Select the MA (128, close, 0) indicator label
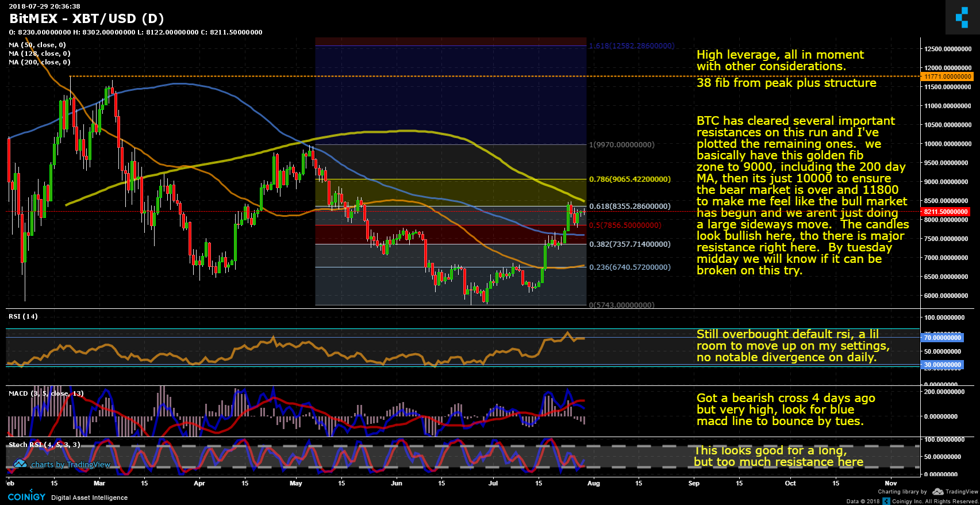Image resolution: width=980 pixels, height=505 pixels. pos(40,53)
